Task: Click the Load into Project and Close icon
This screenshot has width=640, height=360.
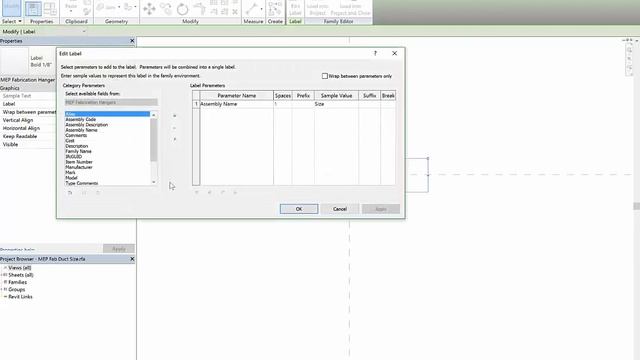Action: (x=350, y=8)
